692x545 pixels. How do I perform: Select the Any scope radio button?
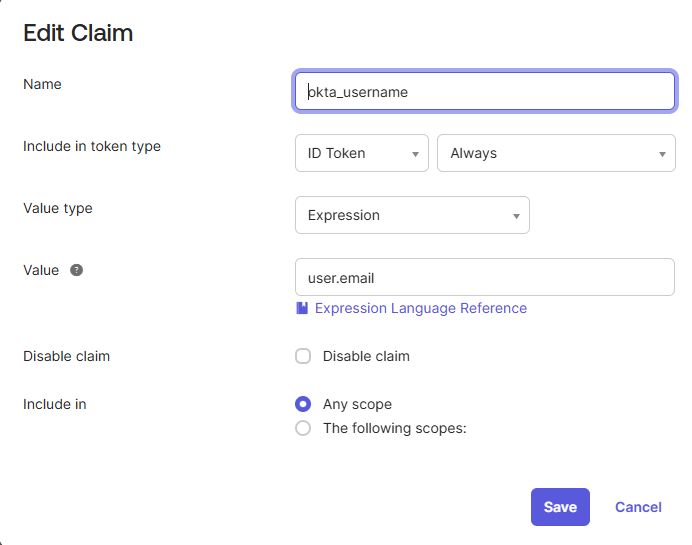[303, 404]
